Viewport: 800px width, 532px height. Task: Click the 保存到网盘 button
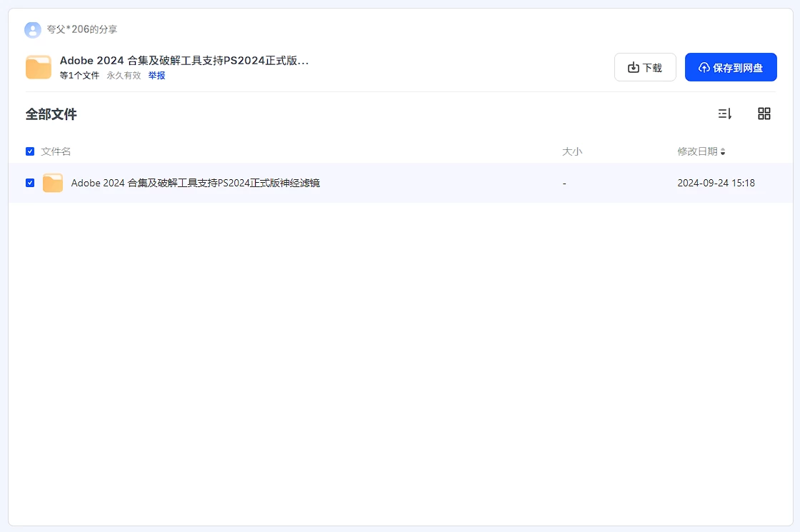coord(730,68)
